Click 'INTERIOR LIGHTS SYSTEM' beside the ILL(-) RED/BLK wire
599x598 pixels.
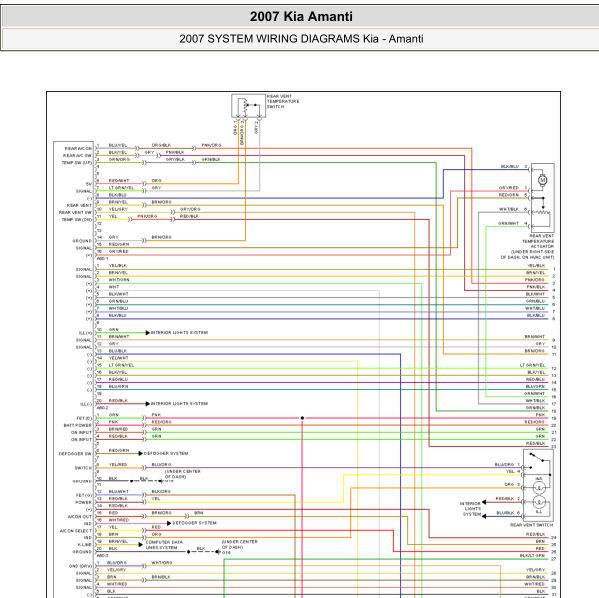pyautogui.click(x=180, y=404)
